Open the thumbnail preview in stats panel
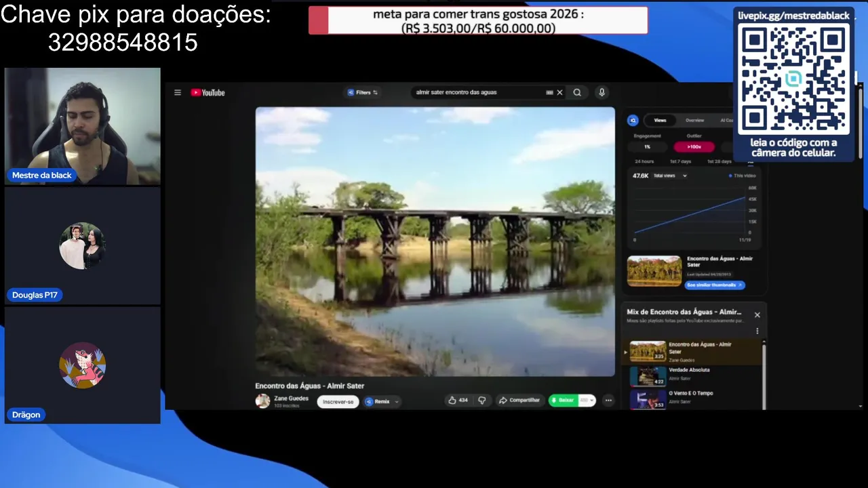This screenshot has width=868, height=488. (654, 271)
